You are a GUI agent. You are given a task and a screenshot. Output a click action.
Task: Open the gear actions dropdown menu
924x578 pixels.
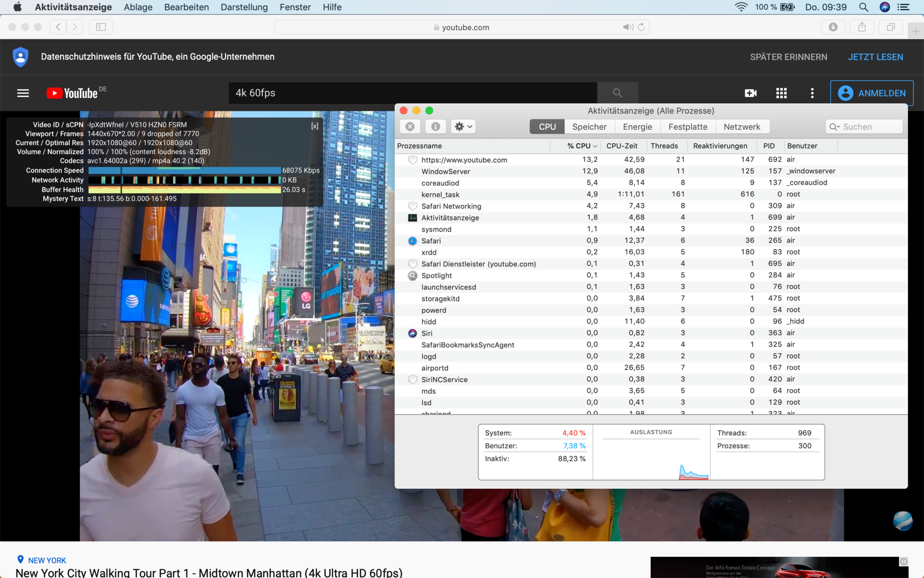tap(463, 127)
